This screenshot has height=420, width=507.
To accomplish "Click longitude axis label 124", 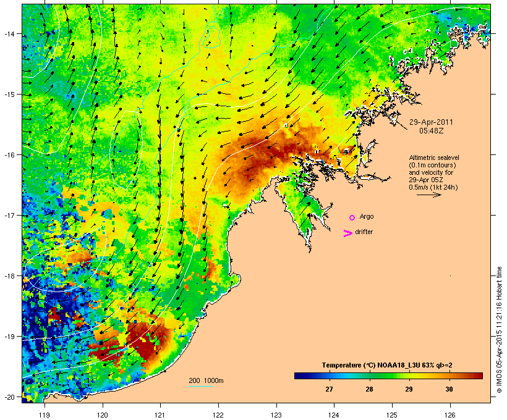I will point(334,415).
